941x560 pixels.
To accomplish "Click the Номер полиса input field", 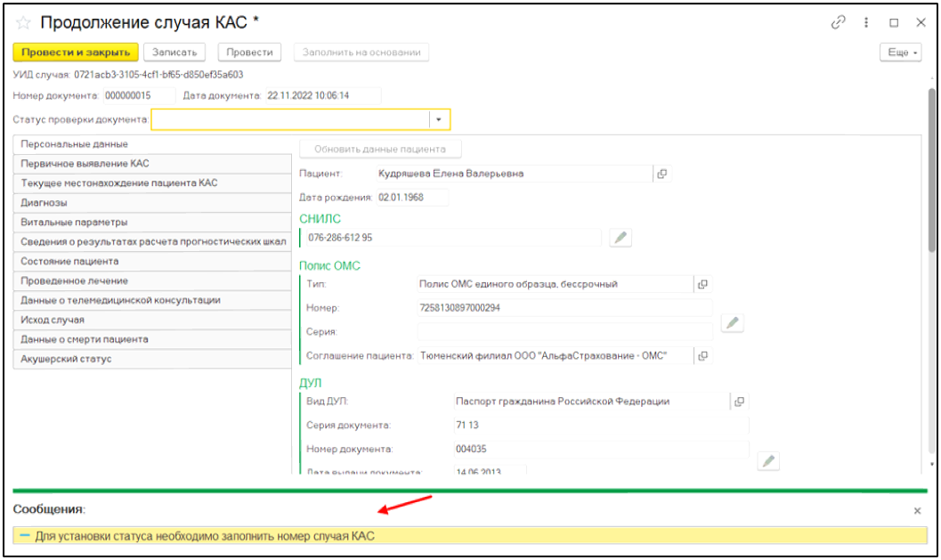I will pyautogui.click(x=564, y=307).
